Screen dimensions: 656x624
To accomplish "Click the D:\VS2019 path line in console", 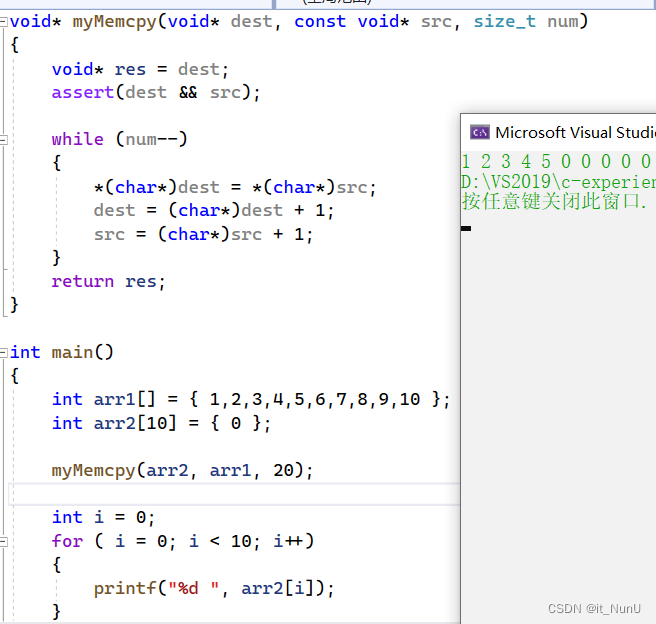I will [558, 182].
